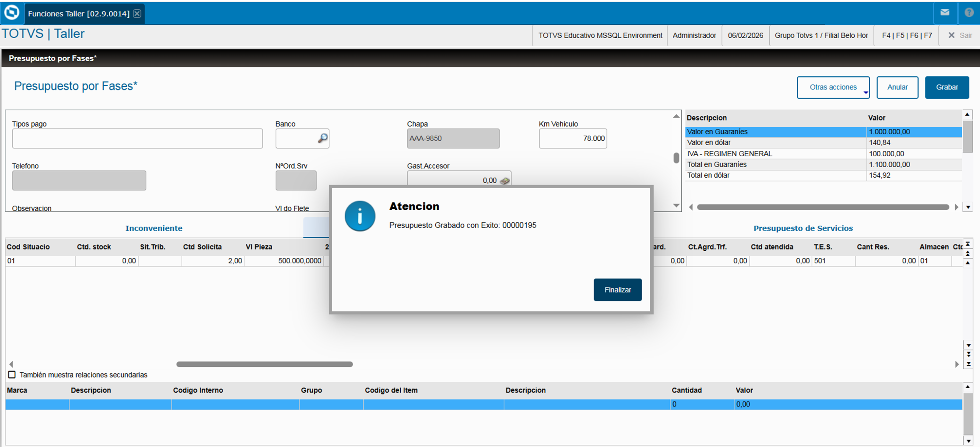This screenshot has width=980, height=447.
Task: Jump to first row in grid
Action: tap(968, 244)
